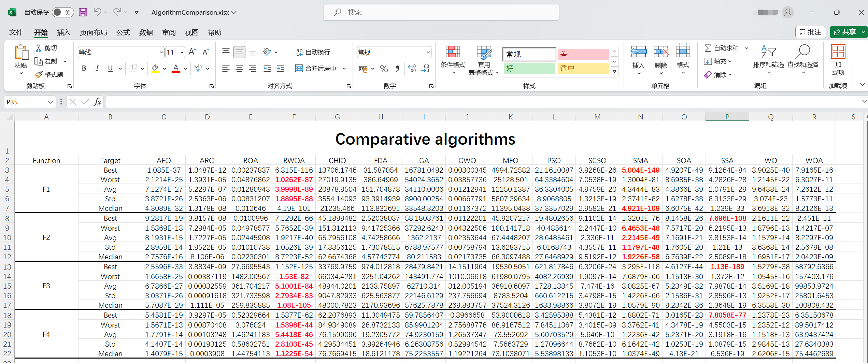The width and height of the screenshot is (868, 363).
Task: Apply the yellow fill color bucket
Action: [155, 69]
